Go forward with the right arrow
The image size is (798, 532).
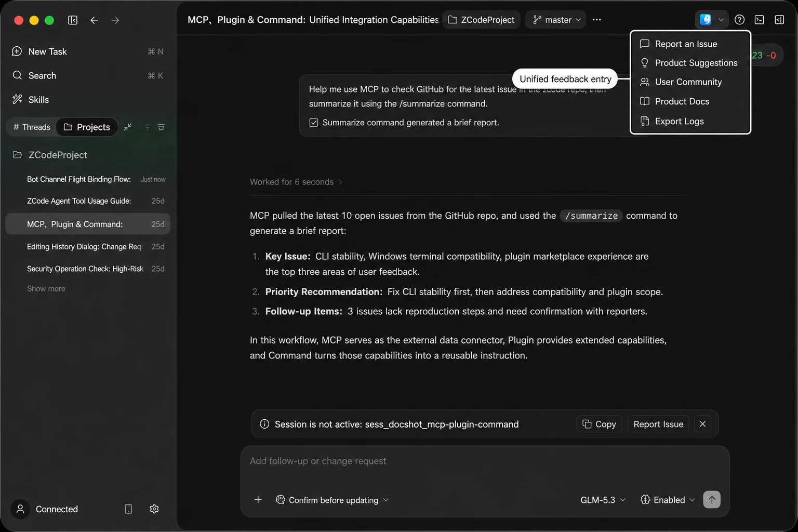pos(115,20)
